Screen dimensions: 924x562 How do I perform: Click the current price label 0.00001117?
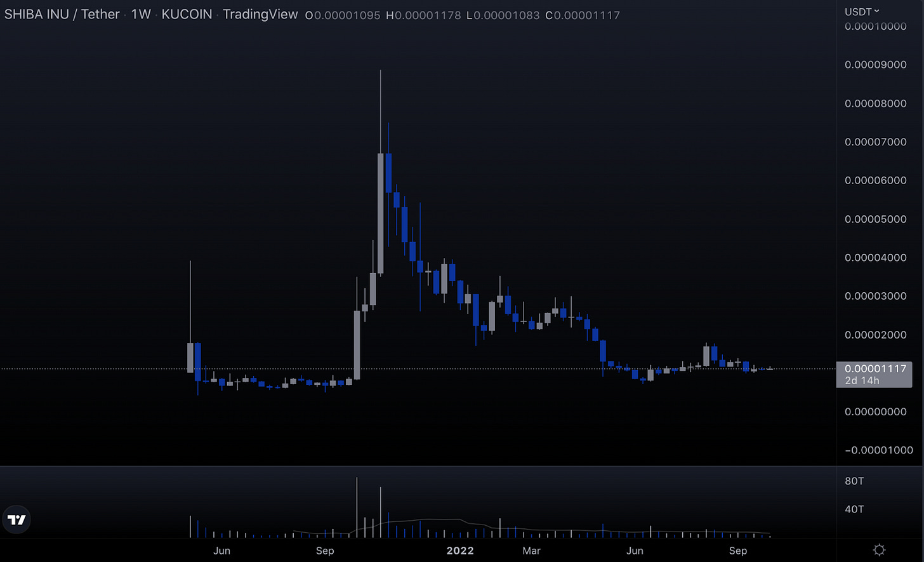(x=874, y=375)
